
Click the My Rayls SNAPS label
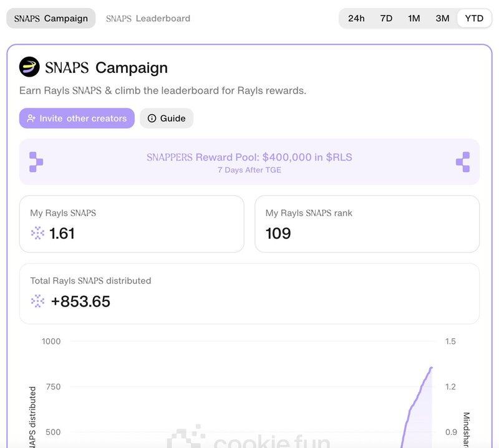pyautogui.click(x=63, y=213)
